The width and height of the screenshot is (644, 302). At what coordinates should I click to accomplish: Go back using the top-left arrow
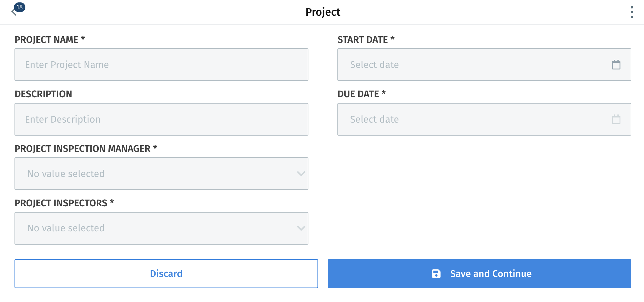coord(13,12)
